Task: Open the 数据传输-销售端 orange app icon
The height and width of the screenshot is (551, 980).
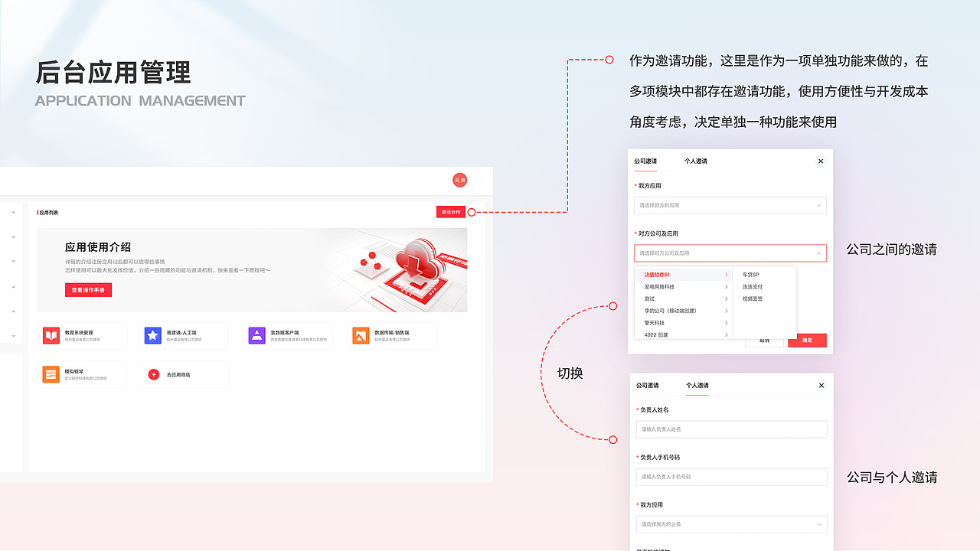Action: 360,334
